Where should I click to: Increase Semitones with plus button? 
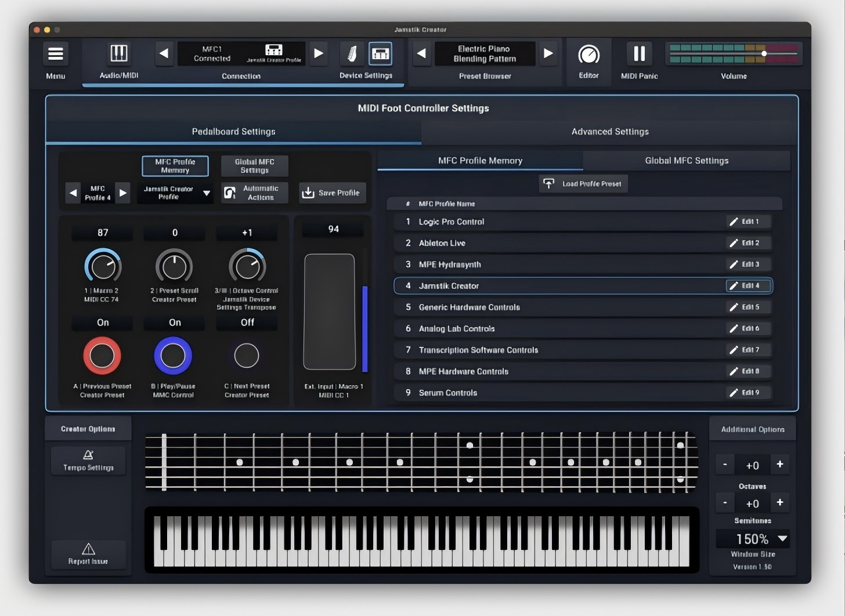(x=780, y=502)
